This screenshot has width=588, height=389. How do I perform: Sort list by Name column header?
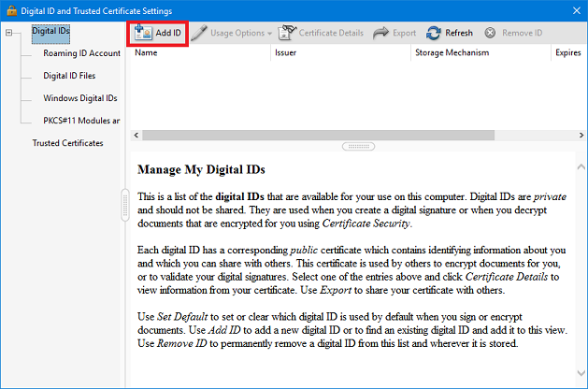[146, 53]
